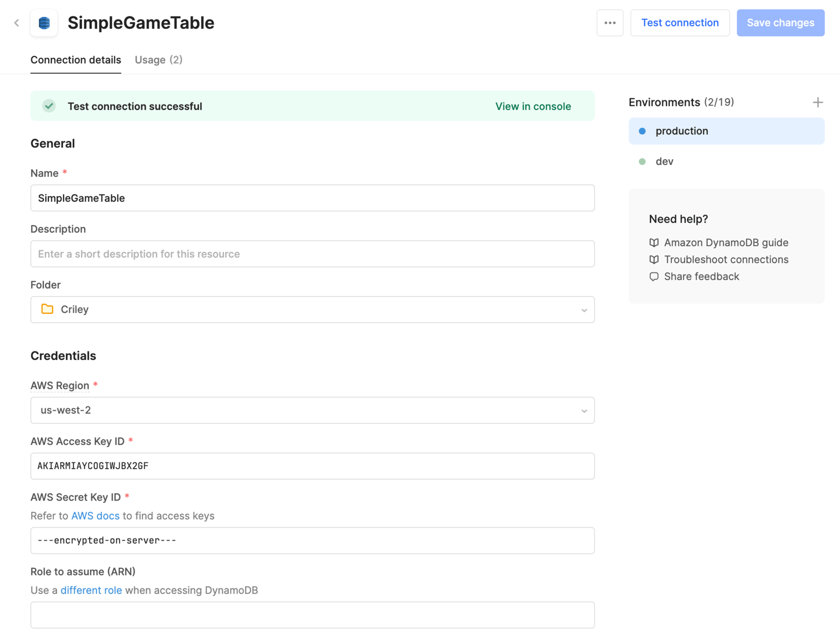
Task: Click the speech bubble icon for Share feedback
Action: pyautogui.click(x=654, y=277)
